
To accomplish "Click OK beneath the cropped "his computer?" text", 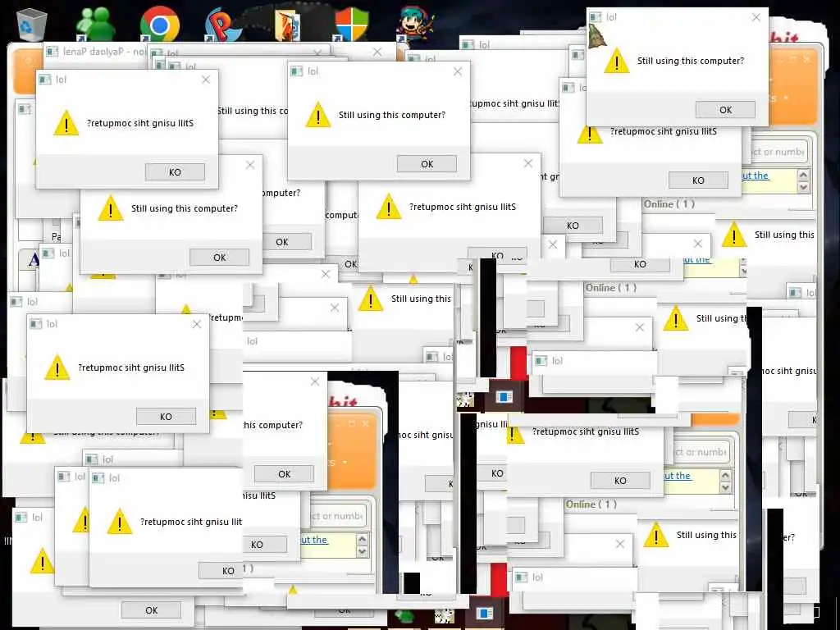I will [x=284, y=473].
